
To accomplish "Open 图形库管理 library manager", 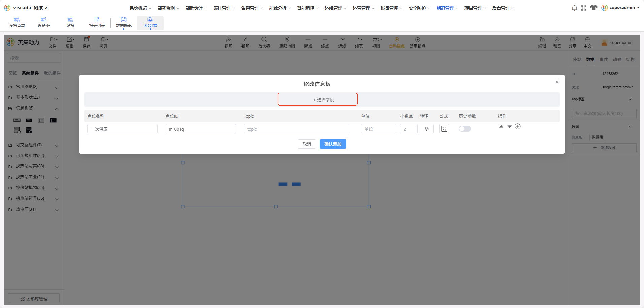I will click(34, 298).
